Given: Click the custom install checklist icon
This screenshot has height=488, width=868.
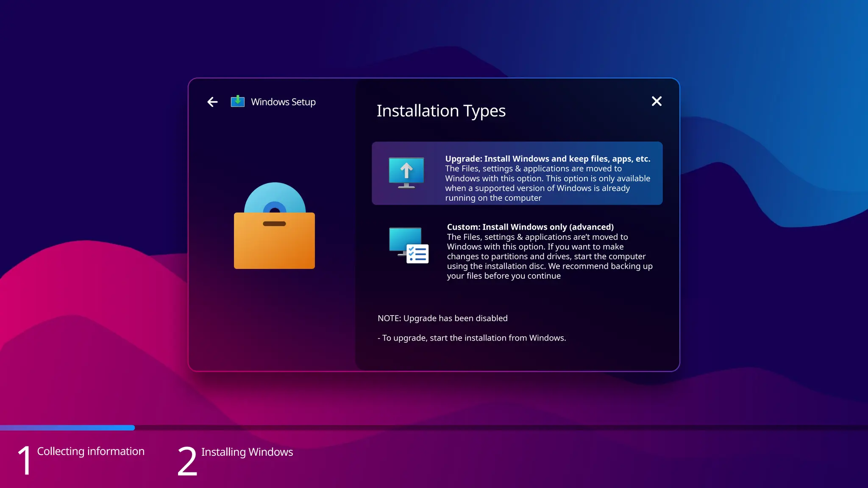Looking at the screenshot, I should (x=409, y=245).
